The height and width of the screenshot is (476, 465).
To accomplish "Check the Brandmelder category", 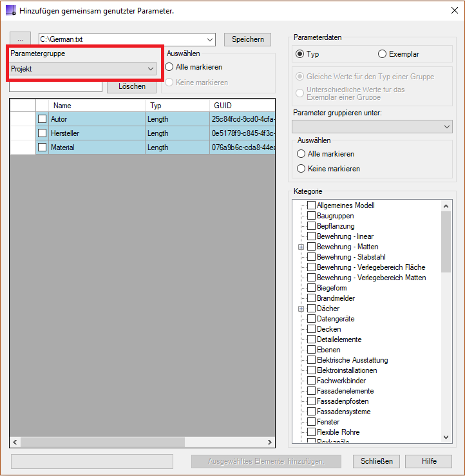I will (312, 298).
